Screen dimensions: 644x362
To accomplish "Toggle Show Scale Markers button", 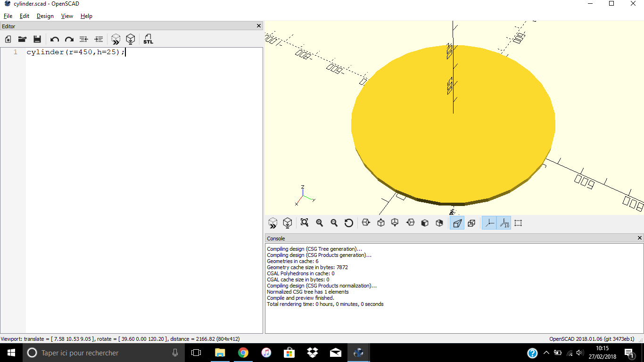I will 504,223.
